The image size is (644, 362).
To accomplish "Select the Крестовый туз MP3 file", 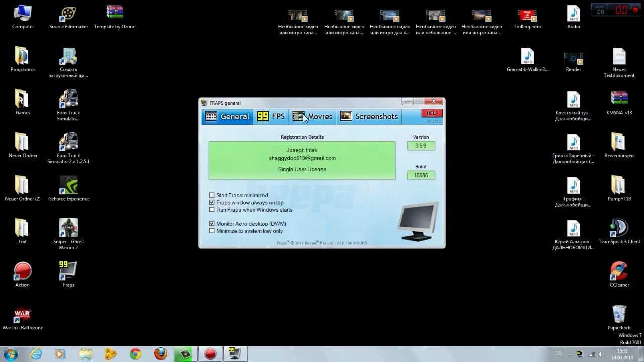I will [x=573, y=106].
